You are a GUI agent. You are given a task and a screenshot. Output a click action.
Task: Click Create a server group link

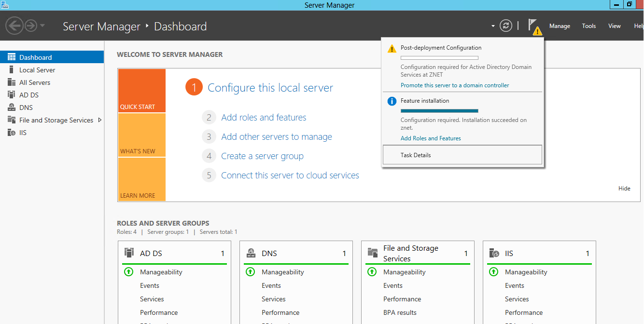point(262,156)
